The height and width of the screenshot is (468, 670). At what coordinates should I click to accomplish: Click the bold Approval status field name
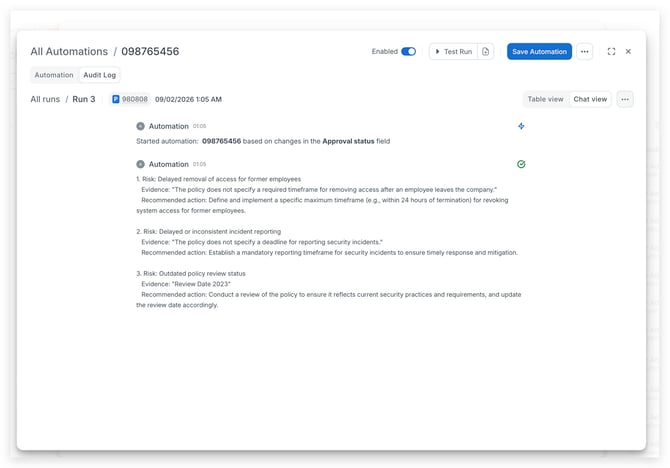pos(348,141)
